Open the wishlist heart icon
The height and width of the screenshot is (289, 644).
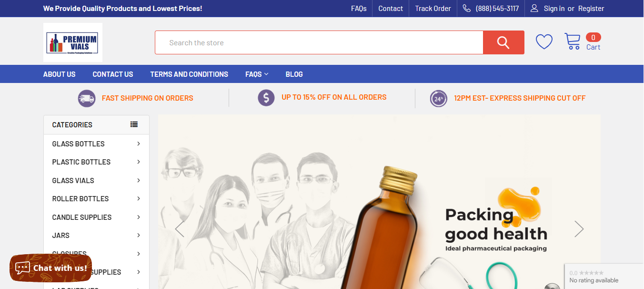543,41
